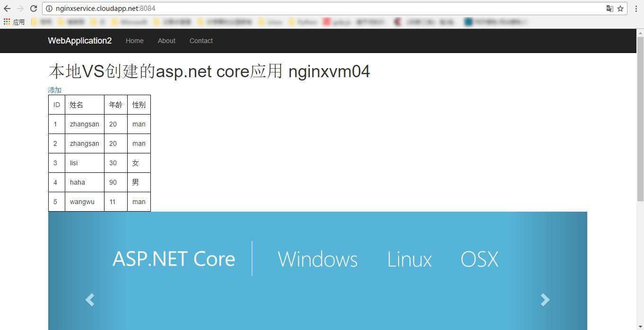The width and height of the screenshot is (644, 330).
Task: Click the 姓名 column header
Action: point(85,105)
